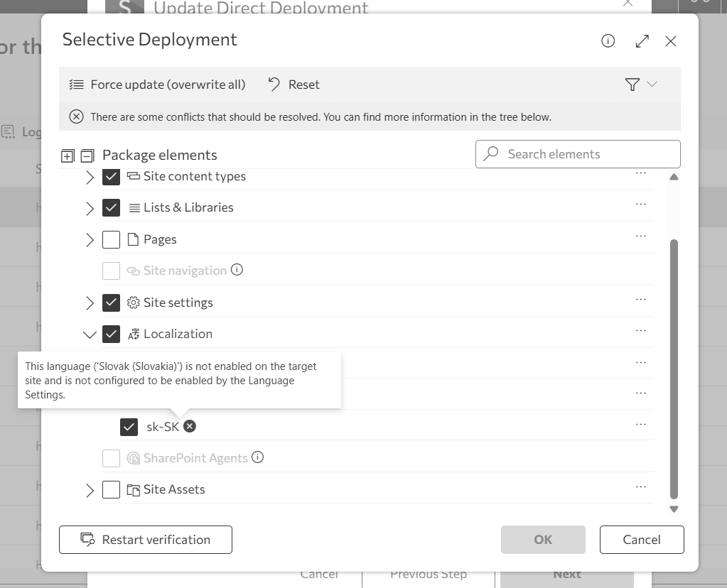Click Force update (overwrite all)
Image resolution: width=727 pixels, height=588 pixels.
158,85
